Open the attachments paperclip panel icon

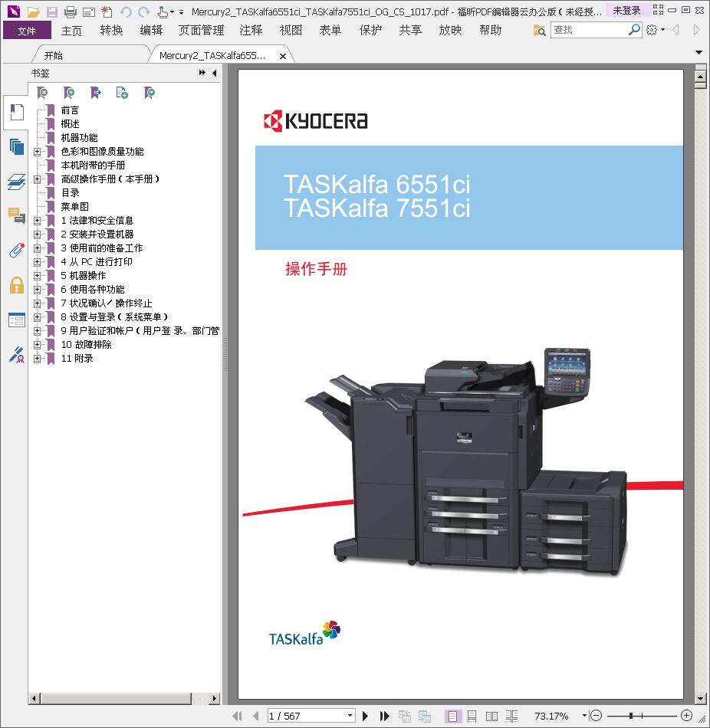pos(17,251)
